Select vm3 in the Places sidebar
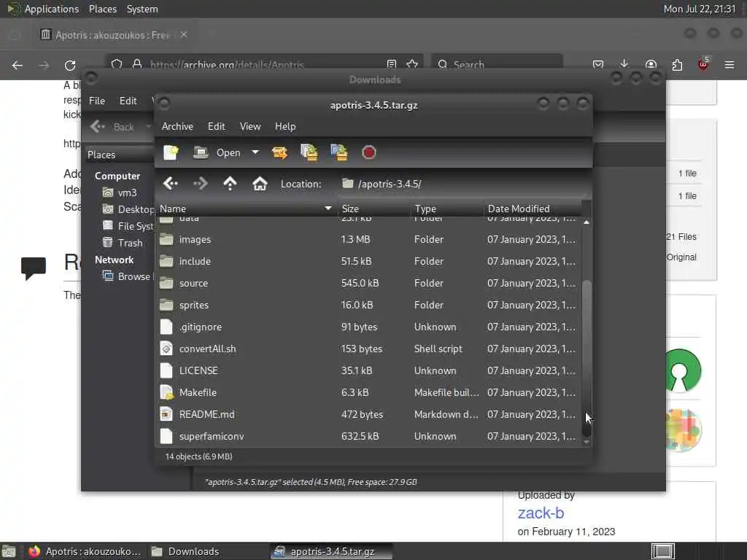The image size is (747, 560). tap(127, 192)
